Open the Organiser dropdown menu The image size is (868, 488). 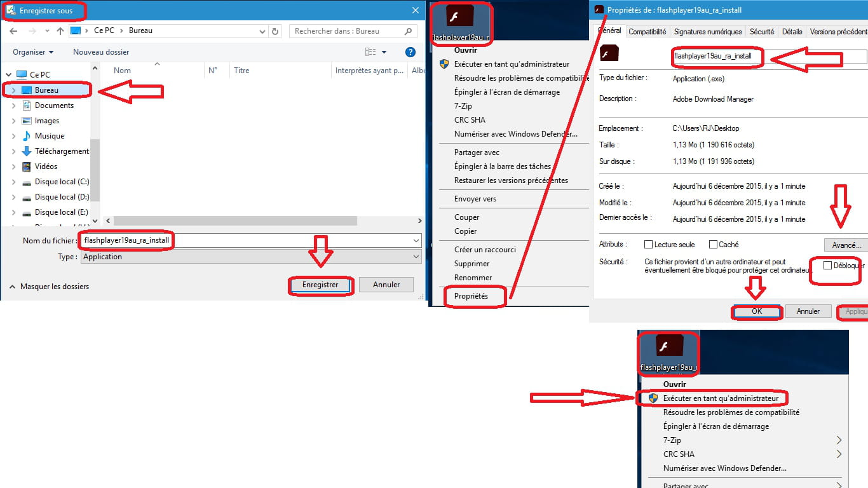(33, 52)
